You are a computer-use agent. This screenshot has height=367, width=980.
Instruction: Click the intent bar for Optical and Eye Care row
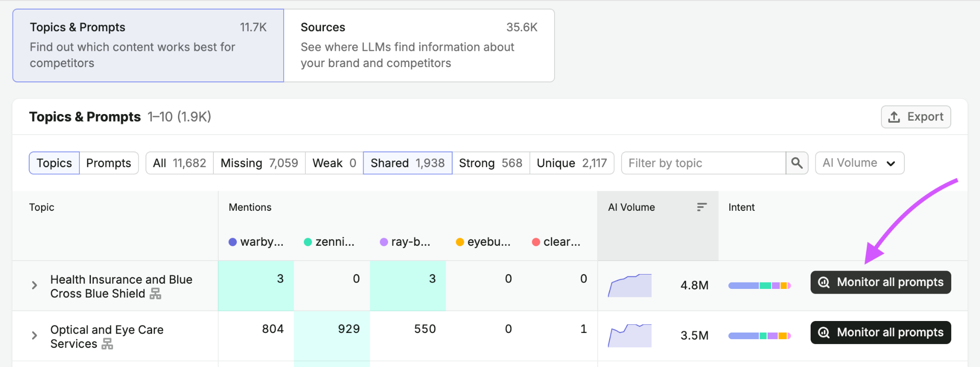(759, 336)
